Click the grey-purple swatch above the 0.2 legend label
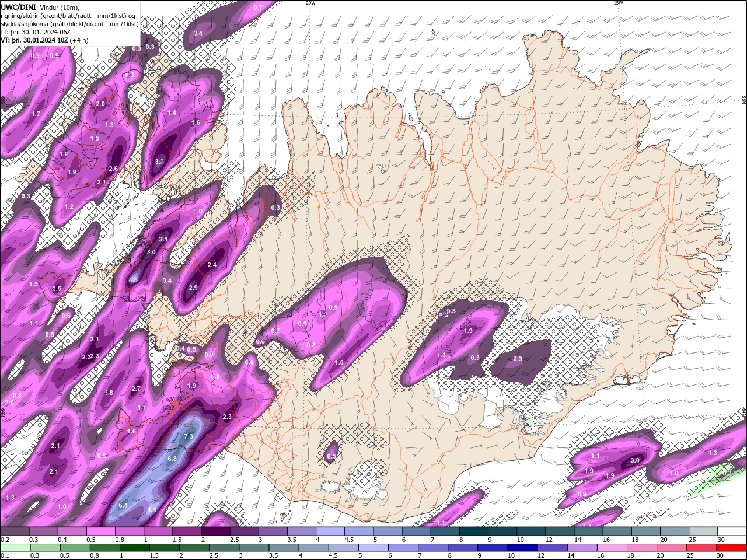Viewport: 747px width, 560px height. tap(15, 531)
